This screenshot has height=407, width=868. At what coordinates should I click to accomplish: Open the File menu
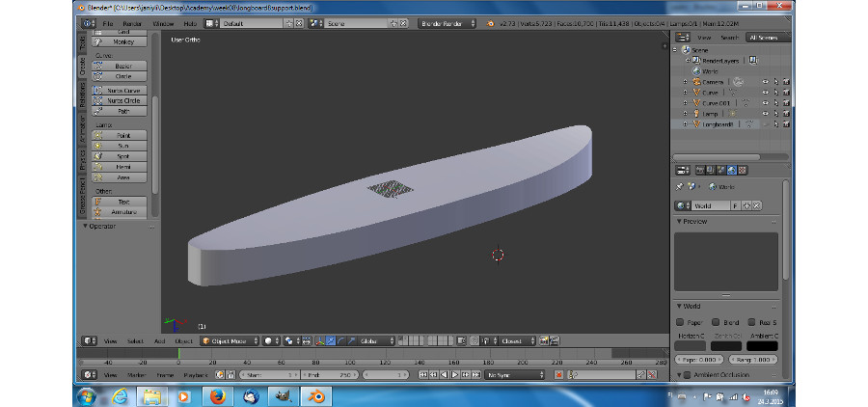(107, 24)
